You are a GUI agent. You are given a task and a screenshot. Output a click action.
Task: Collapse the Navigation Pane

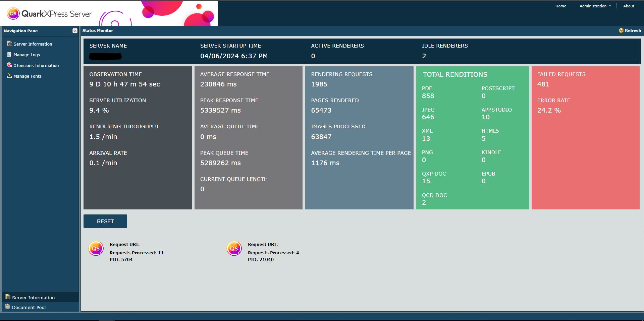(75, 31)
